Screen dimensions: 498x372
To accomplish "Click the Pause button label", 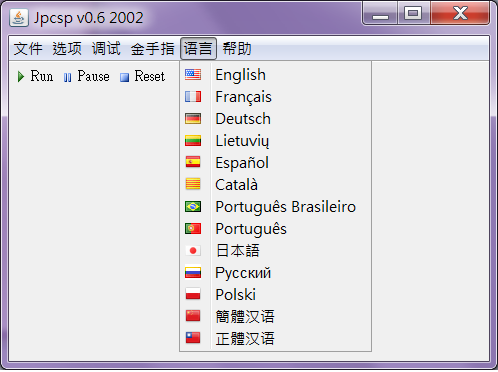I will (x=93, y=76).
